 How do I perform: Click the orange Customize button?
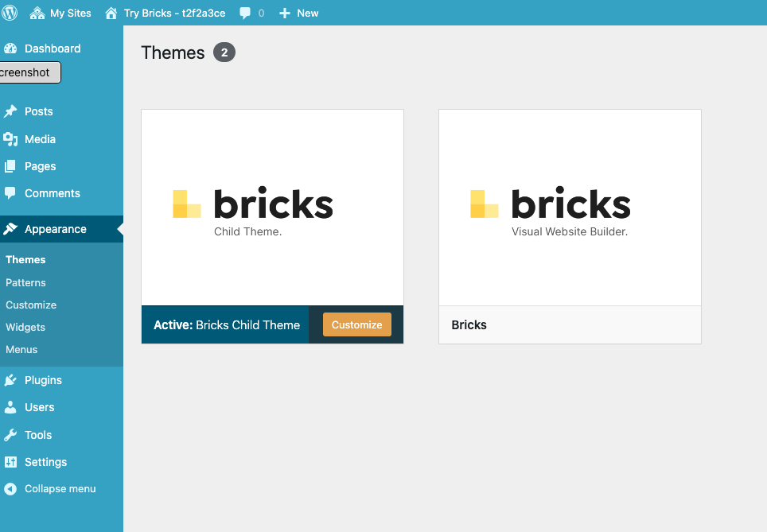tap(357, 324)
